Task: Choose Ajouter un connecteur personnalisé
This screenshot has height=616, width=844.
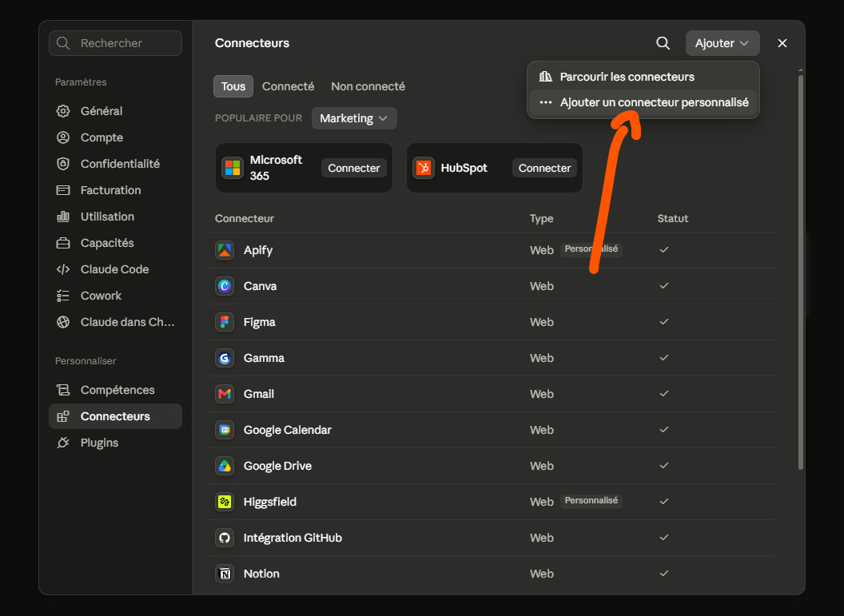Action: [x=643, y=102]
